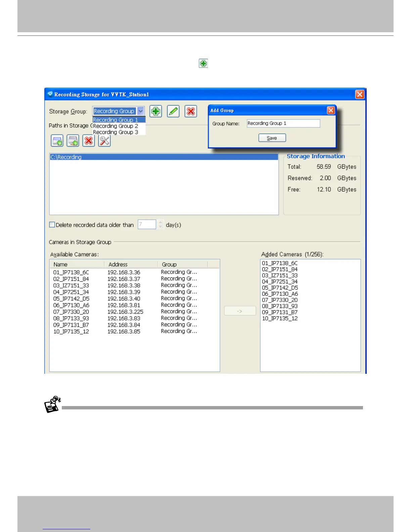The width and height of the screenshot is (411, 532).
Task: Click Save in Add Group dialog
Action: (272, 138)
